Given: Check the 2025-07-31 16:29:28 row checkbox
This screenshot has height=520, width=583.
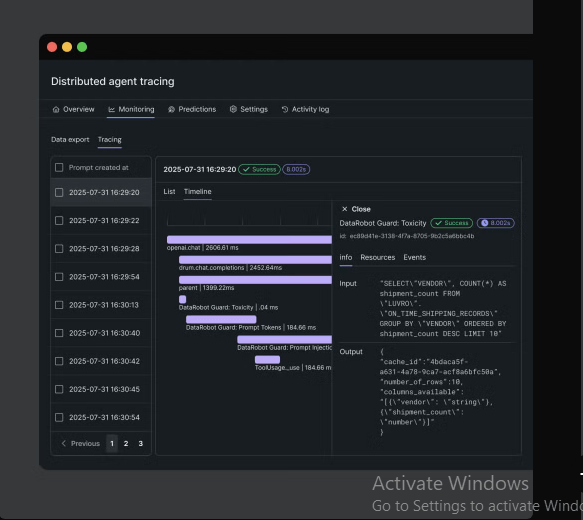Looking at the screenshot, I should pos(59,249).
